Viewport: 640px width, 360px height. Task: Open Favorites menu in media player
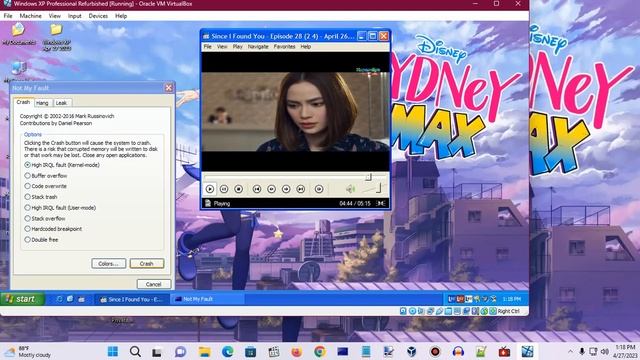[284, 47]
